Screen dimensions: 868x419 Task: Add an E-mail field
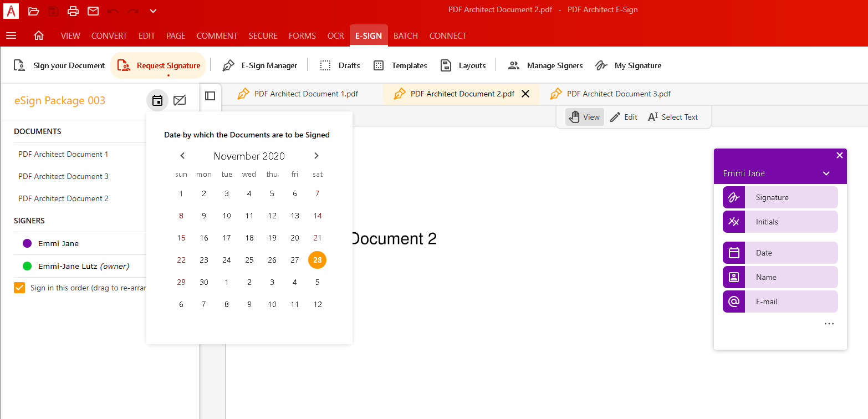click(x=780, y=302)
